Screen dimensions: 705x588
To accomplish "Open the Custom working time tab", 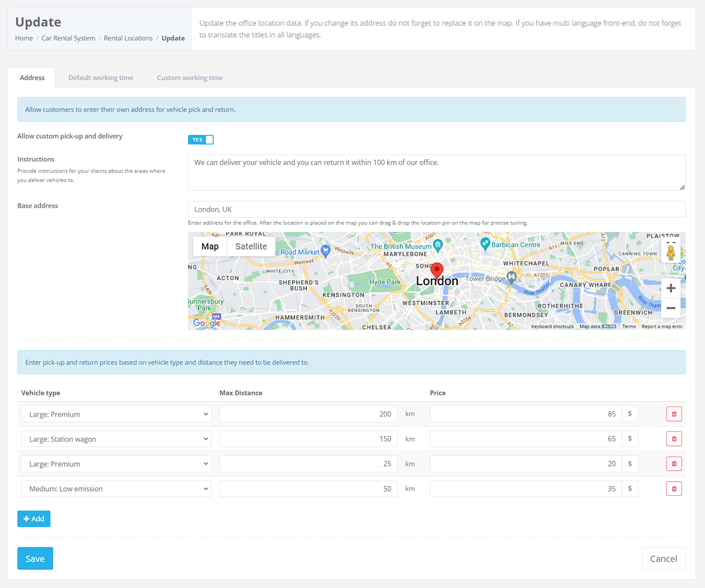I will pos(190,78).
